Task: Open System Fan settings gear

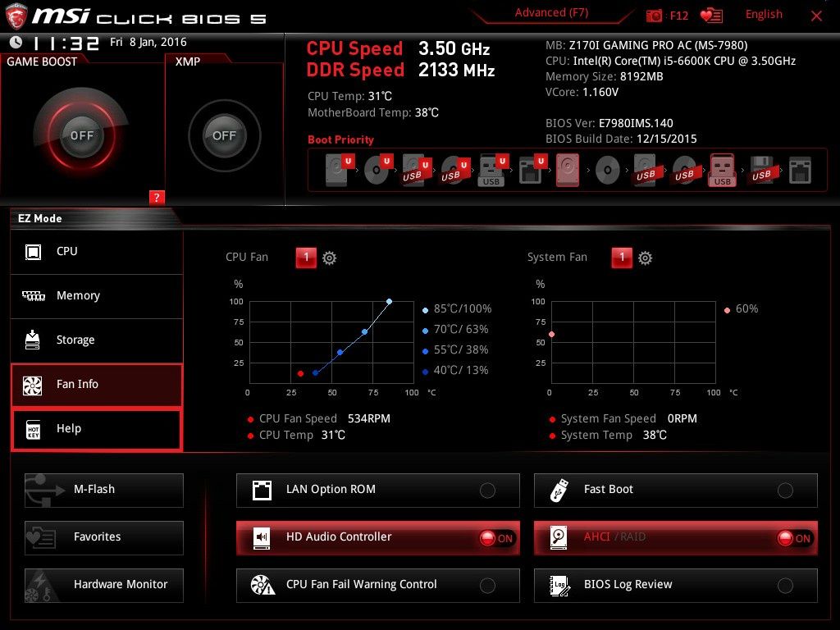Action: coord(645,258)
